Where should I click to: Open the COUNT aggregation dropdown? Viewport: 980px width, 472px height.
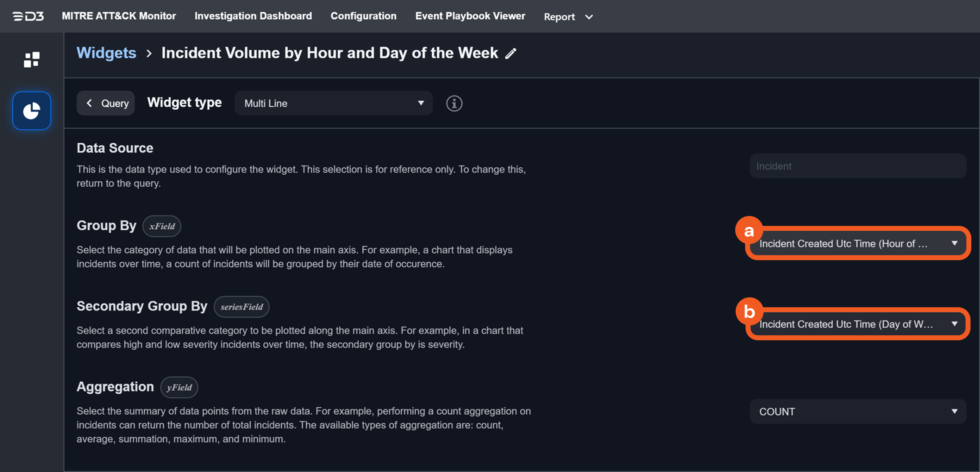857,412
